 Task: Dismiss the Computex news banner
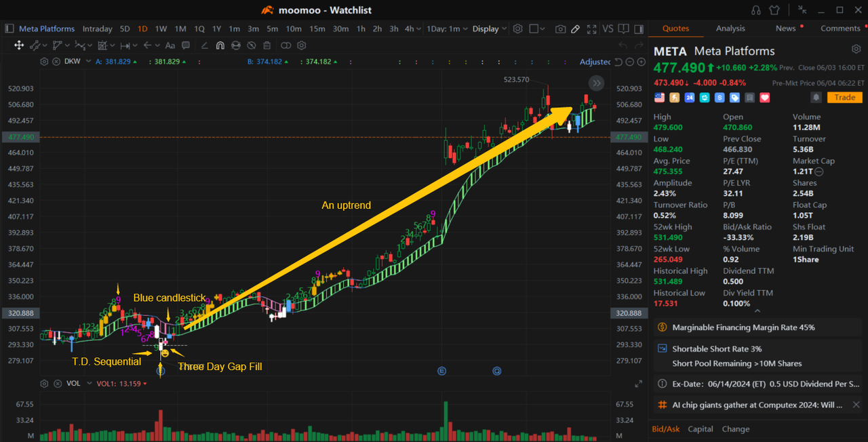pyautogui.click(x=856, y=405)
